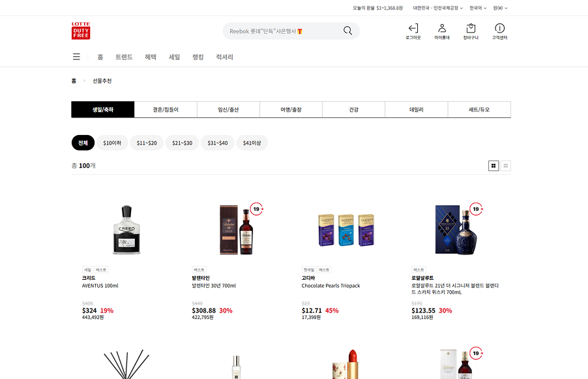This screenshot has height=379, width=588.
Task: Select the 건강 gift tab
Action: pyautogui.click(x=353, y=110)
